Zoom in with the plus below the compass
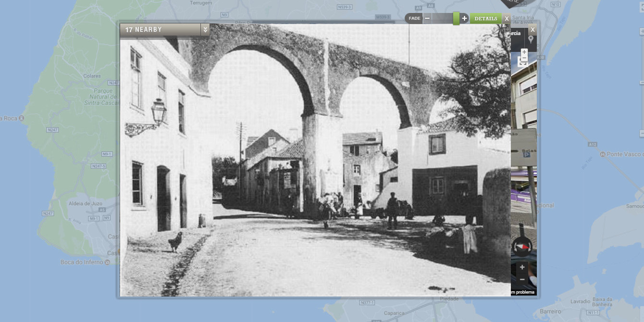Screen dimensions: 644x322 522,267
